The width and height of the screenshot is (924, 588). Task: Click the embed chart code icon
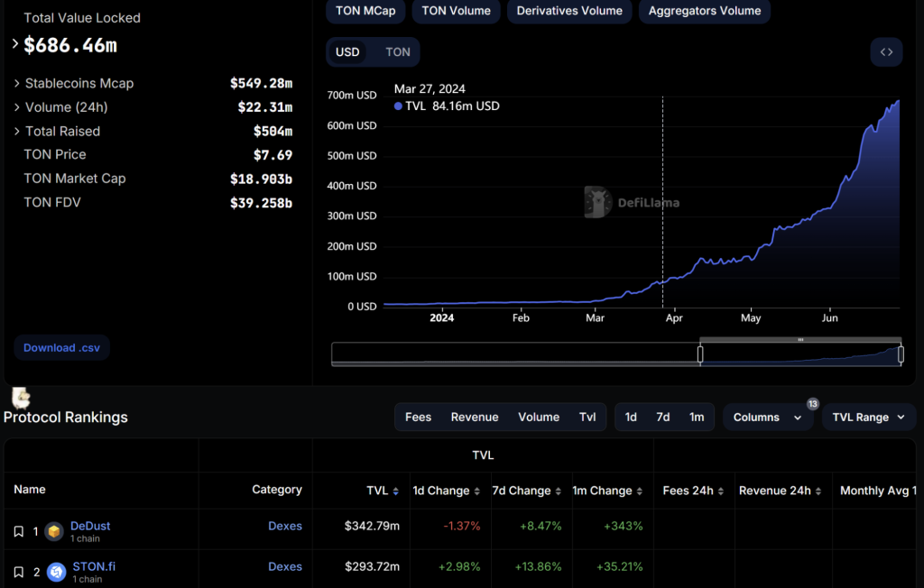click(886, 52)
